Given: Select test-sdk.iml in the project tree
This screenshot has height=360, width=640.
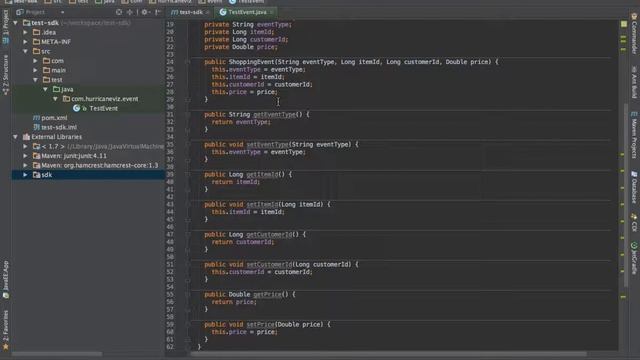Looking at the screenshot, I should (59, 127).
